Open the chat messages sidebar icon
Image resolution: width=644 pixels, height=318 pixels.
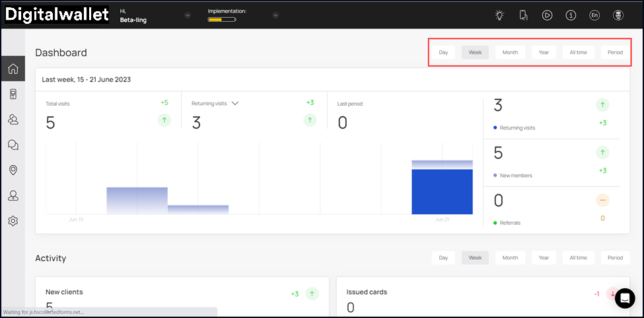13,145
